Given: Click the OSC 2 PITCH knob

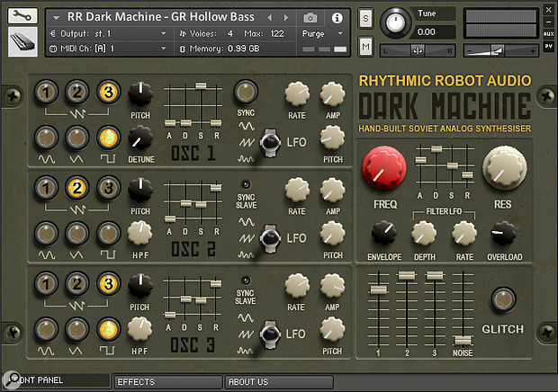Looking at the screenshot, I should pyautogui.click(x=140, y=190).
